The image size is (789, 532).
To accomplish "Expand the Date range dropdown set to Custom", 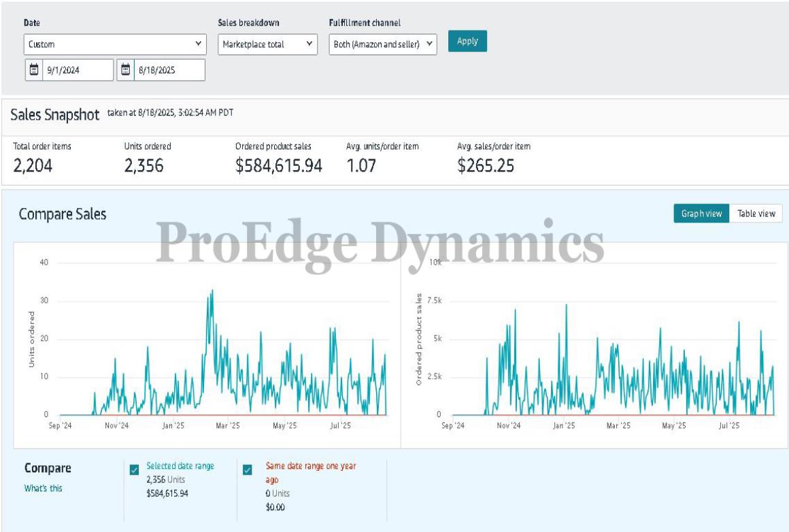I will [115, 44].
